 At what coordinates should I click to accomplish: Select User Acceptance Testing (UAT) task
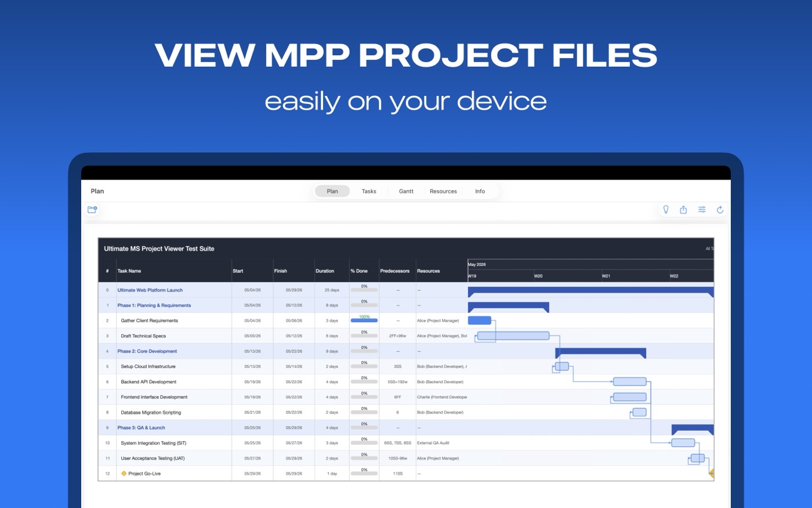pos(153,458)
